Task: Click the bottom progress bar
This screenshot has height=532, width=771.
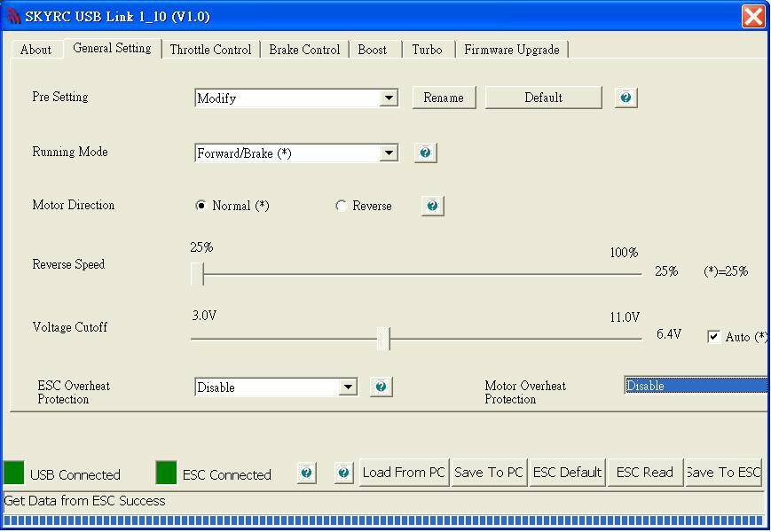Action: (x=383, y=520)
